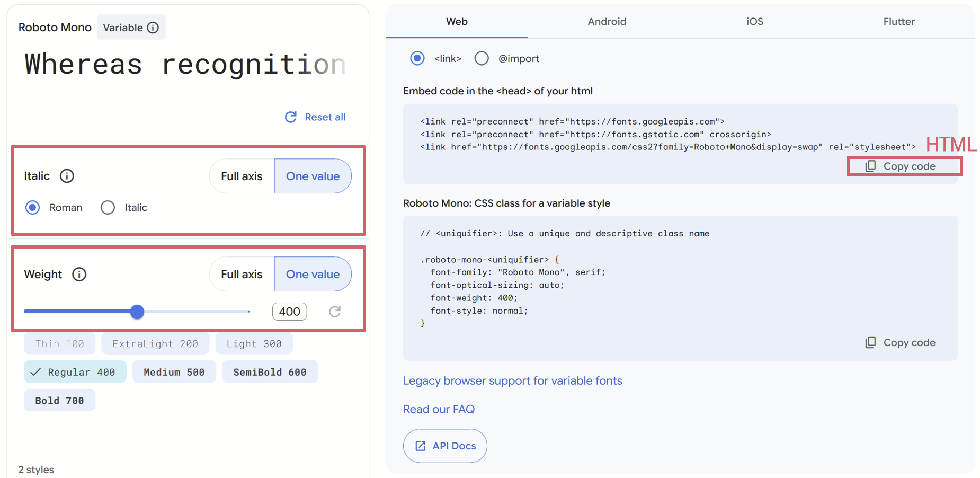Click Reset all link
Image resolution: width=980 pixels, height=478 pixels.
tap(315, 117)
